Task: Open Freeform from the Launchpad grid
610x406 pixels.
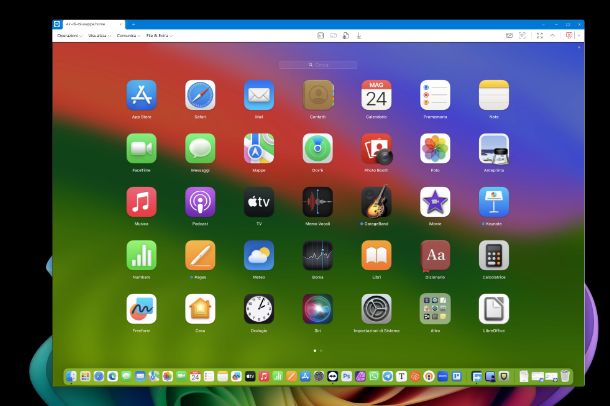Action: [141, 309]
